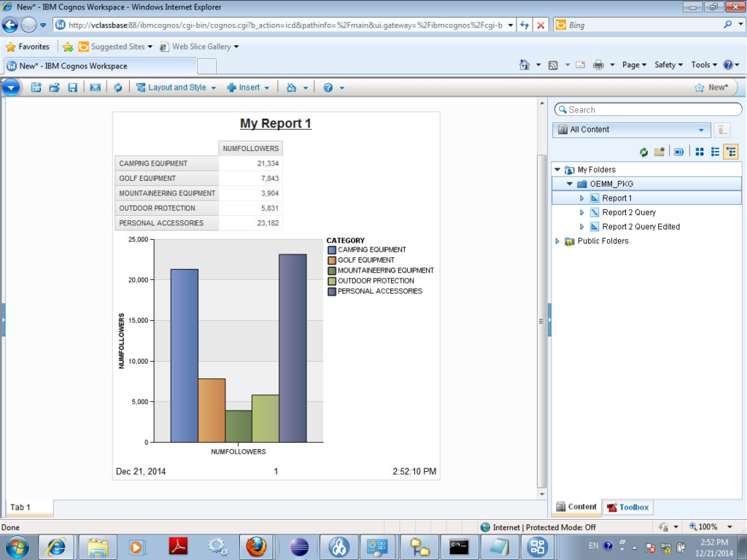Click the Favorites button

click(x=28, y=47)
